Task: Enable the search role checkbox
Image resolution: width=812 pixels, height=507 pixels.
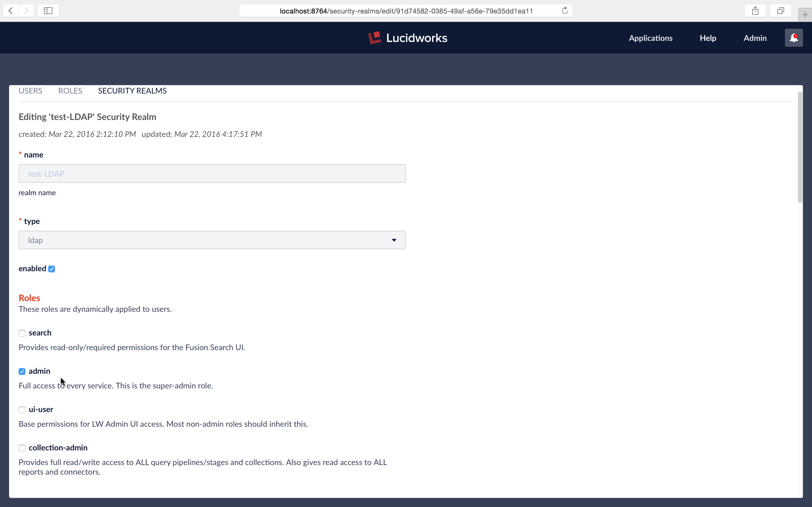Action: pyautogui.click(x=22, y=333)
